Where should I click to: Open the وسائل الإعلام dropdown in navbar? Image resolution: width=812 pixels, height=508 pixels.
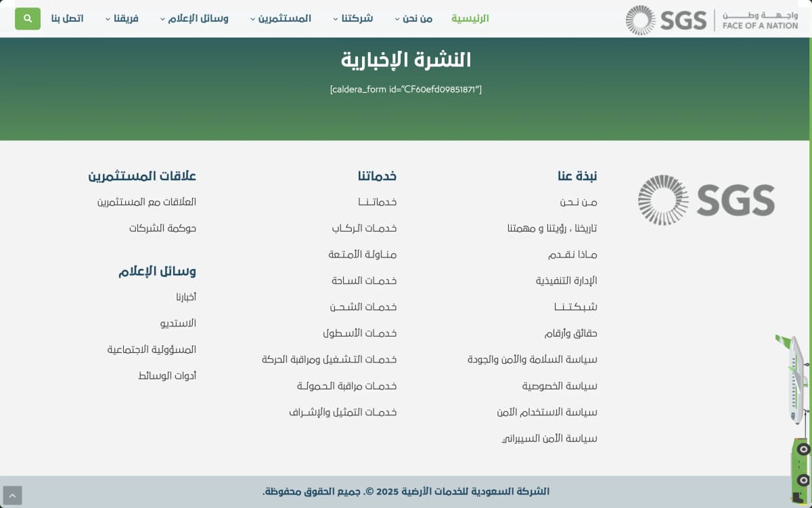point(194,18)
